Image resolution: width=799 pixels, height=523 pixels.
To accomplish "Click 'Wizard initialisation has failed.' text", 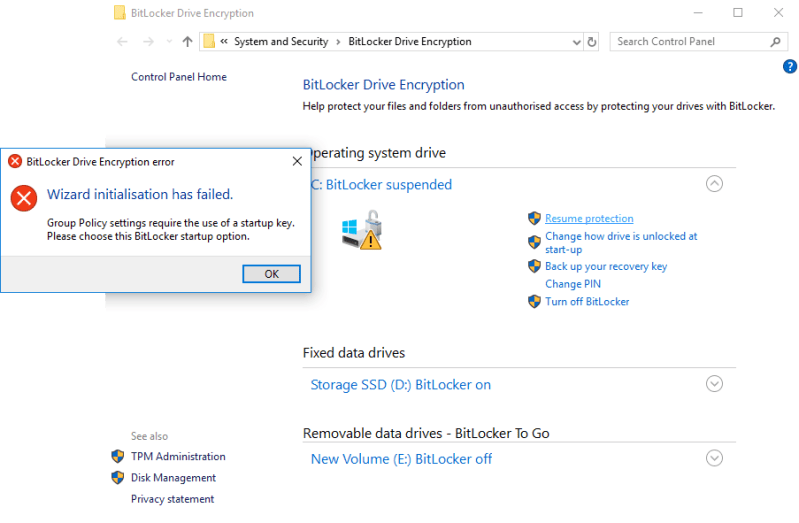I will (x=140, y=194).
